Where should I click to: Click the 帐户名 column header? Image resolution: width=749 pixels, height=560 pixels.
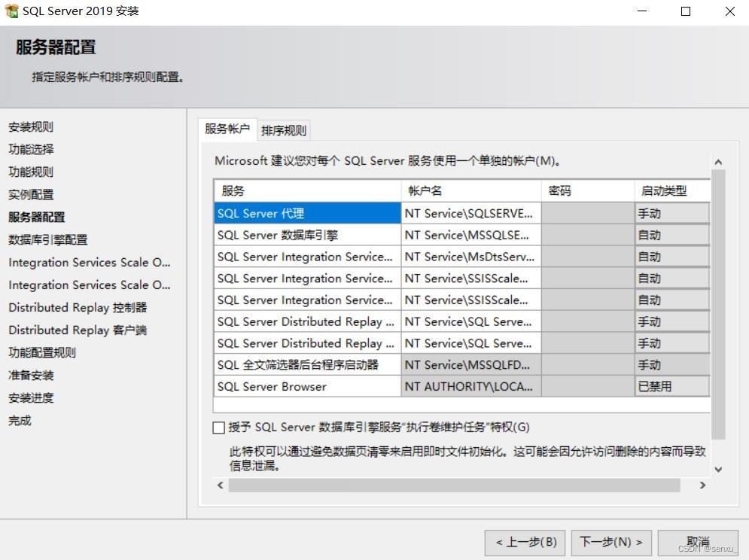coord(471,191)
